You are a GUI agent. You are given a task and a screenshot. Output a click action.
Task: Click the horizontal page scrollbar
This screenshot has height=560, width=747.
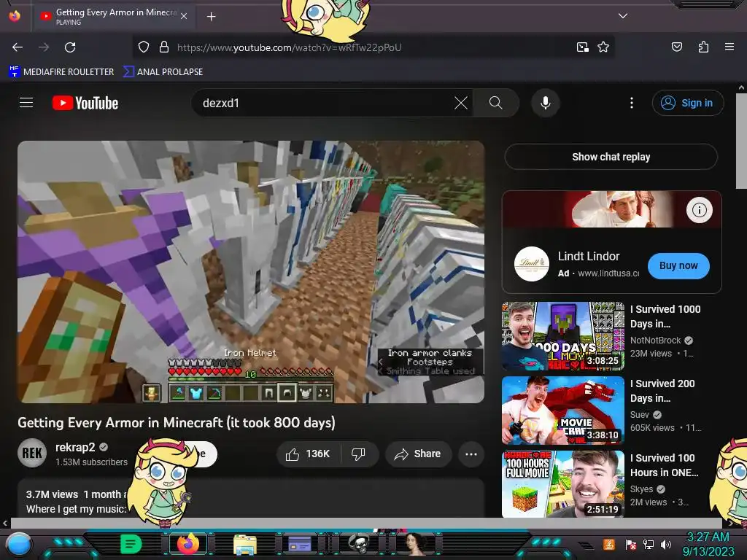pyautogui.click(x=366, y=523)
